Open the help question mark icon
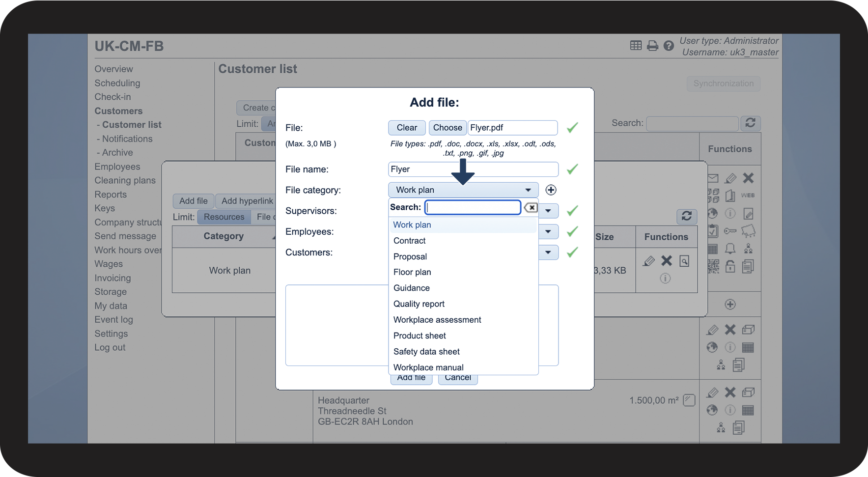Screen dimensions: 868x477 click(669, 46)
